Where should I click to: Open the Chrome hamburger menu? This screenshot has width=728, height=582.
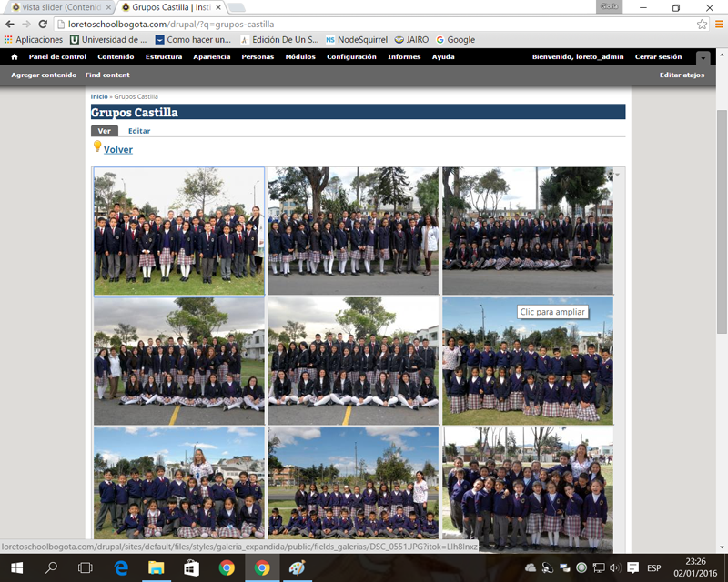click(718, 25)
